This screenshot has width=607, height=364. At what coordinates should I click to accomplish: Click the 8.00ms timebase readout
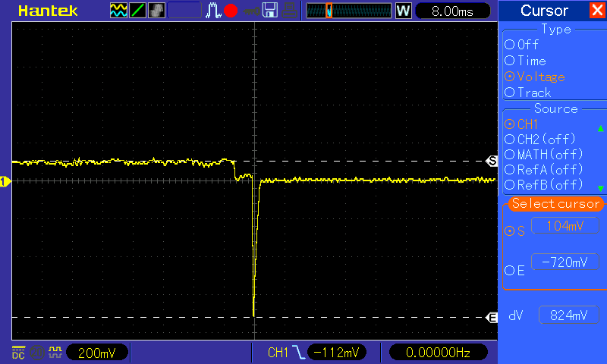pos(452,11)
